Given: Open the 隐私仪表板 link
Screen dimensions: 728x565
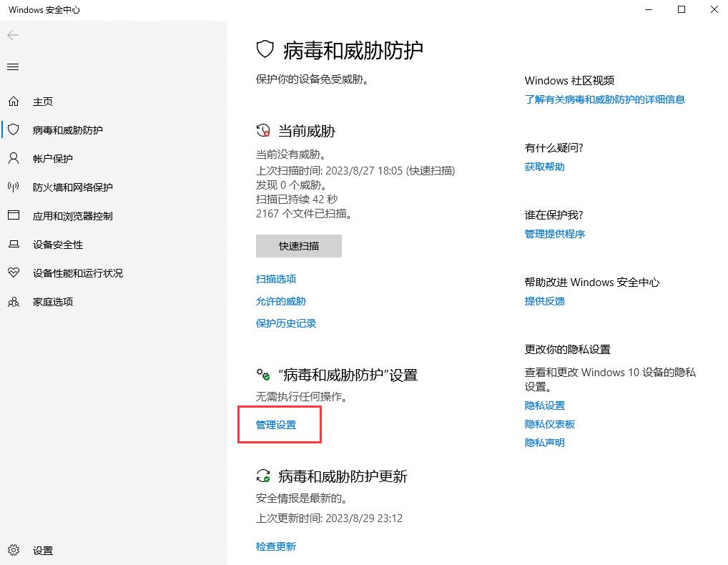Looking at the screenshot, I should pyautogui.click(x=550, y=424).
